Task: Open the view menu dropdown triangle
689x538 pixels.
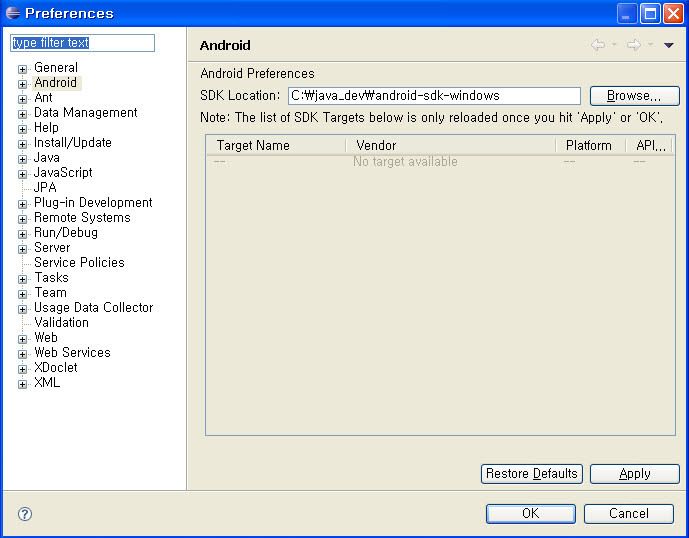Action: 668,45
